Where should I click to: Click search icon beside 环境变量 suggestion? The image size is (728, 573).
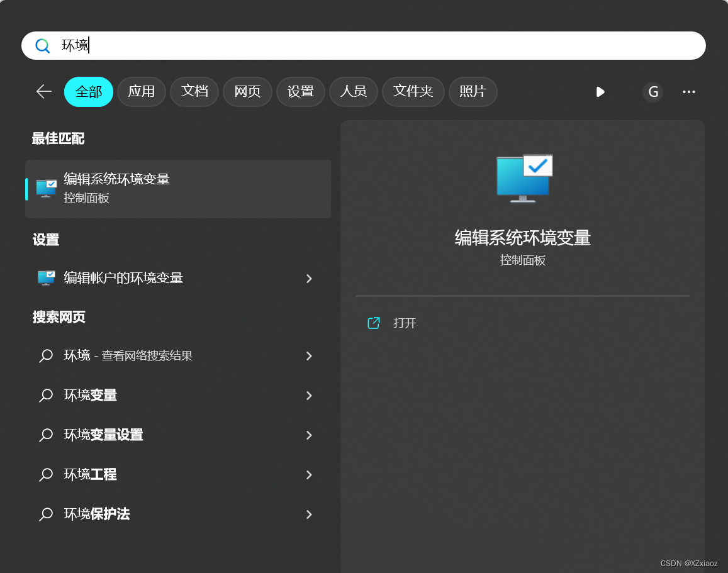(46, 395)
